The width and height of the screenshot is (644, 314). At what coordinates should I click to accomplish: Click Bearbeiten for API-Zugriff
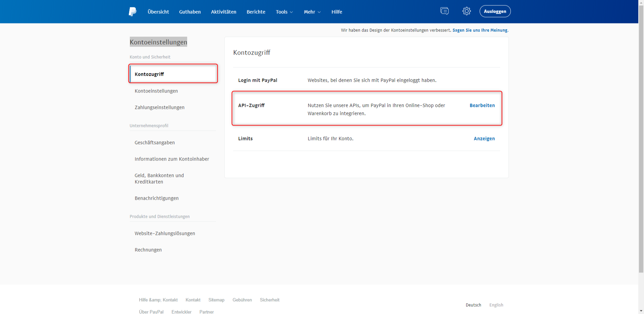482,105
